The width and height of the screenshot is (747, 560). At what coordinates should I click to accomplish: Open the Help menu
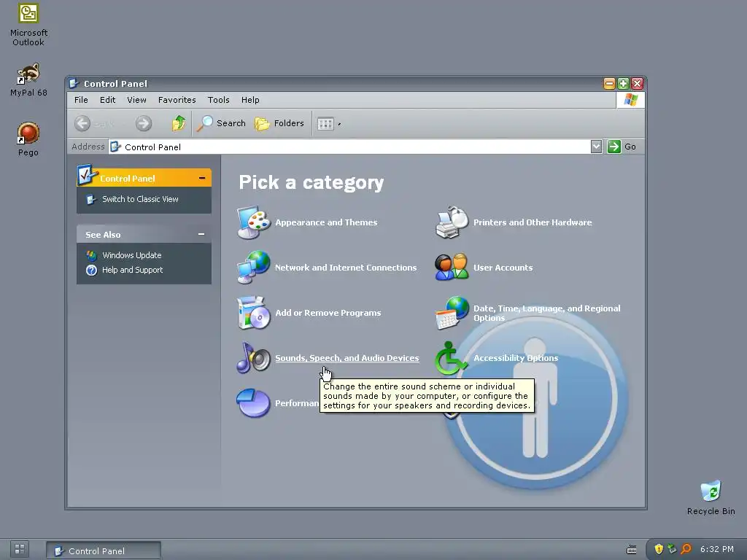pos(250,100)
